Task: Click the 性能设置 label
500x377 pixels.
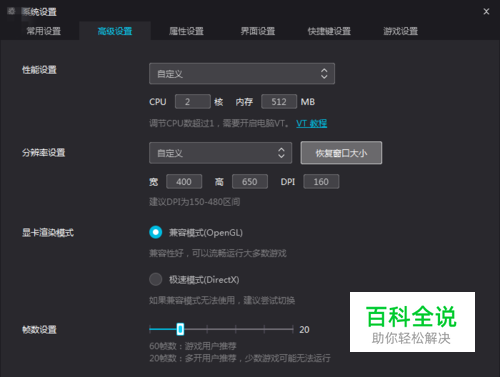Action: pyautogui.click(x=39, y=70)
